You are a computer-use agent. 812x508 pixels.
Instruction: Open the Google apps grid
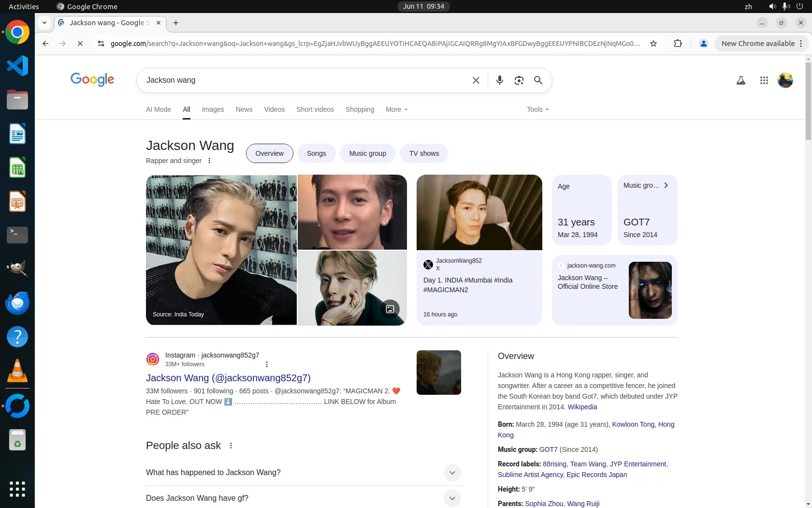pyautogui.click(x=764, y=81)
